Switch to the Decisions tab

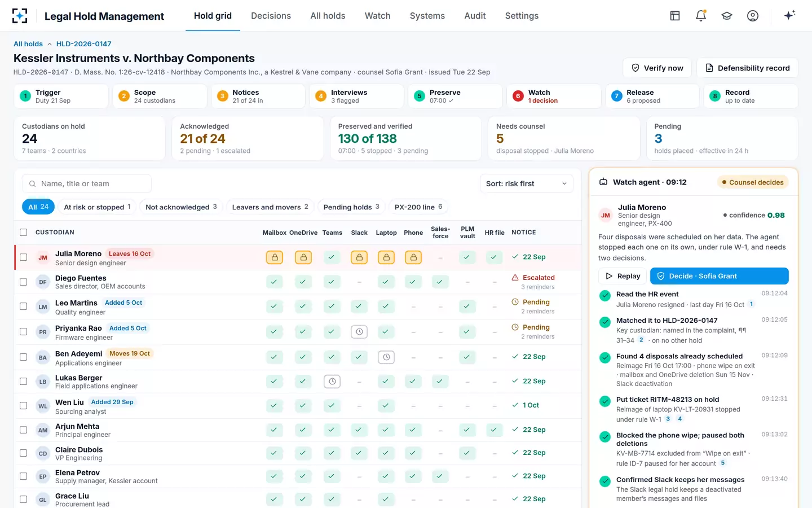tap(271, 16)
